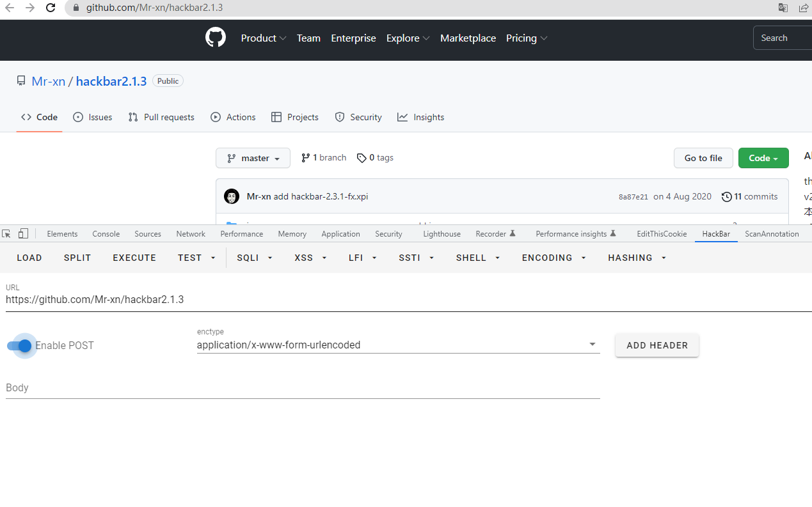Image resolution: width=812 pixels, height=507 pixels.
Task: Select the HackBar DevTools tab
Action: pyautogui.click(x=716, y=234)
